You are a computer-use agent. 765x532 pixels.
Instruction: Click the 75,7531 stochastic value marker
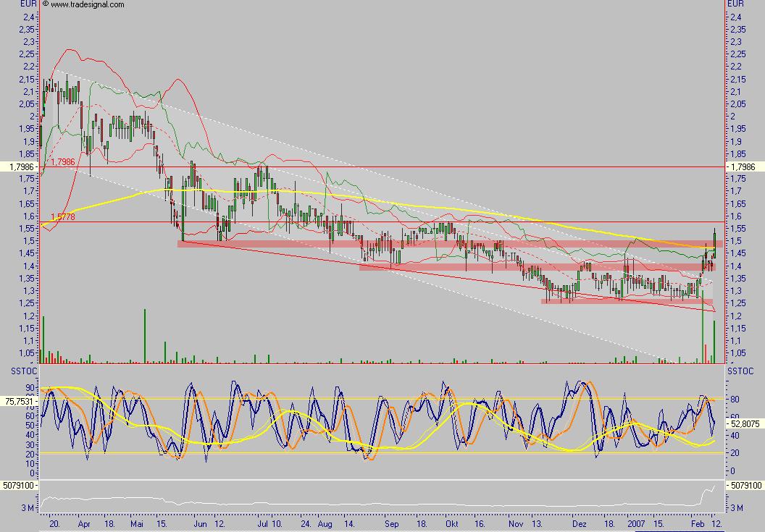click(x=21, y=400)
